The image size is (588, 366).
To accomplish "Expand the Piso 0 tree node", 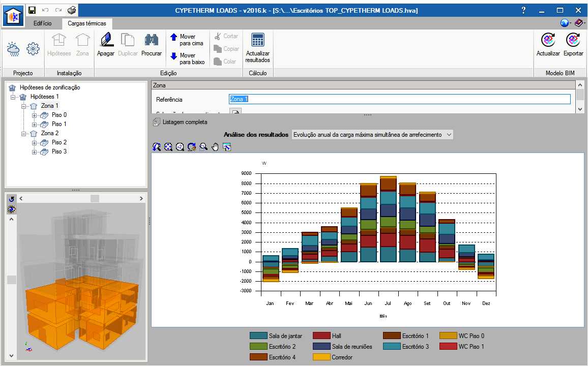I will pyautogui.click(x=34, y=115).
